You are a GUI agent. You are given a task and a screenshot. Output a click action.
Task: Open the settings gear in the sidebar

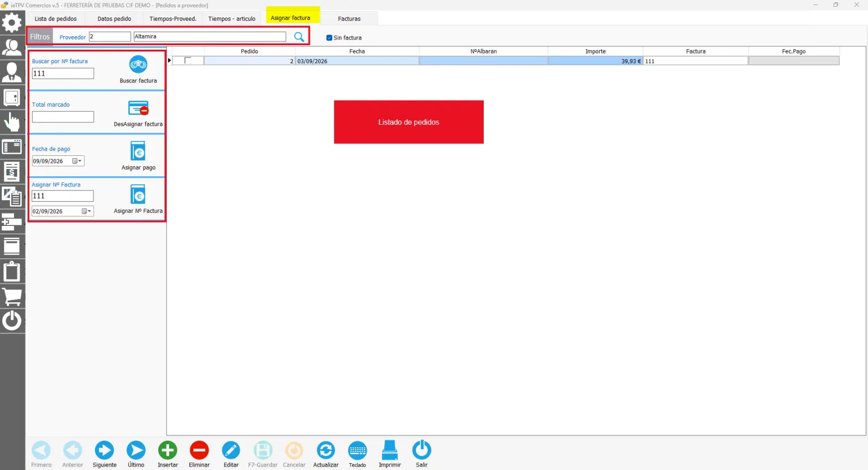pyautogui.click(x=12, y=23)
